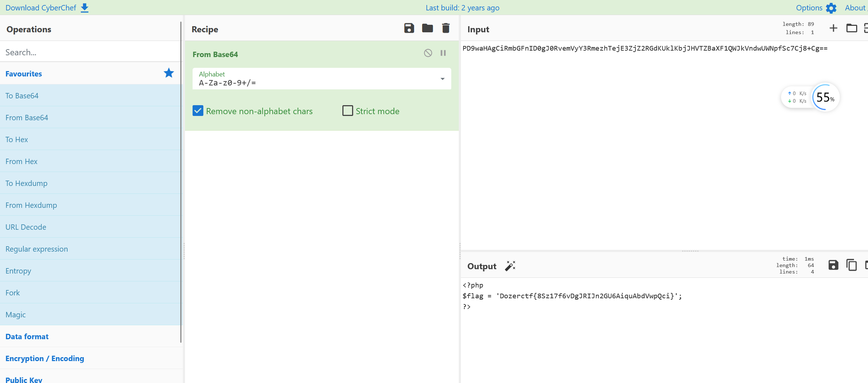
Task: Disable the From Base64 operation
Action: [x=428, y=53]
